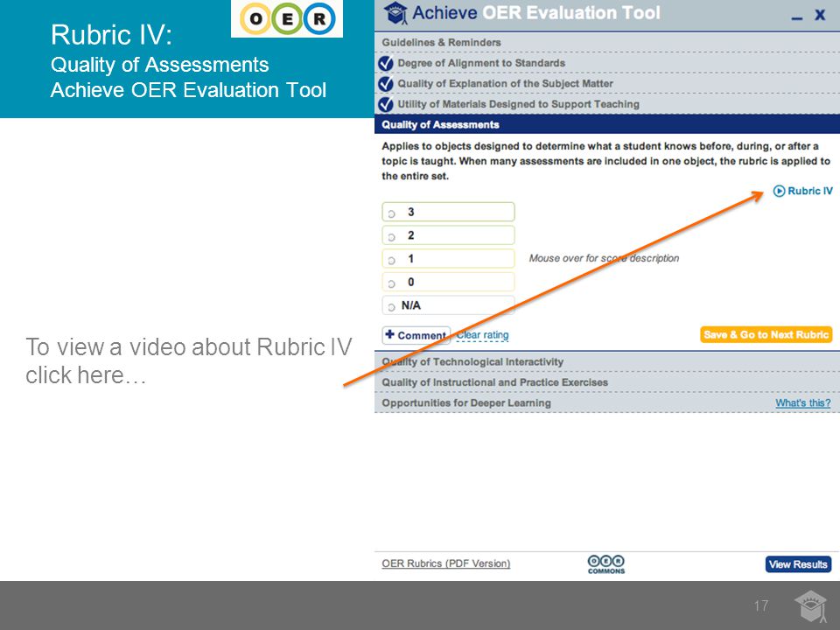This screenshot has width=840, height=630.
Task: Open Quality of Instructional and Practice Exercises
Action: pos(607,382)
